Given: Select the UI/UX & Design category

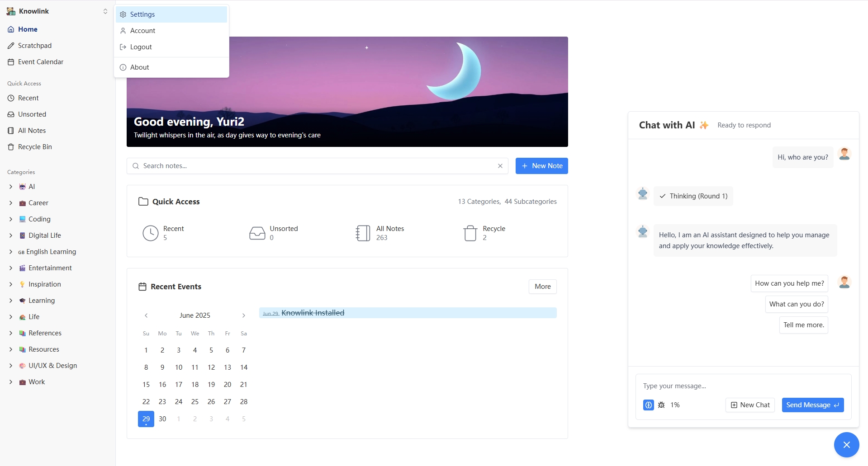Looking at the screenshot, I should pyautogui.click(x=58, y=366).
